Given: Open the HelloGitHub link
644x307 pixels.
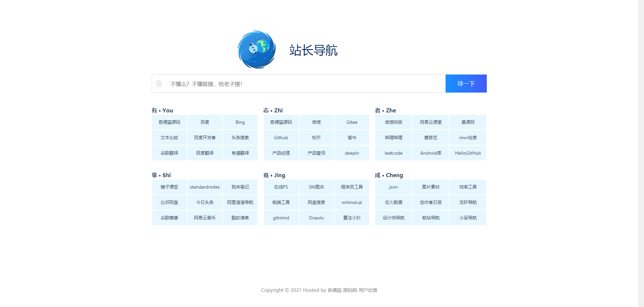Looking at the screenshot, I should [468, 153].
